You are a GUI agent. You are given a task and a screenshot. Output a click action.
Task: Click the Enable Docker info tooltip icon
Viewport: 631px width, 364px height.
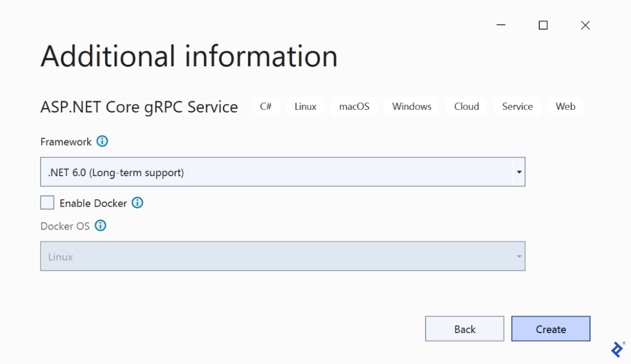137,203
